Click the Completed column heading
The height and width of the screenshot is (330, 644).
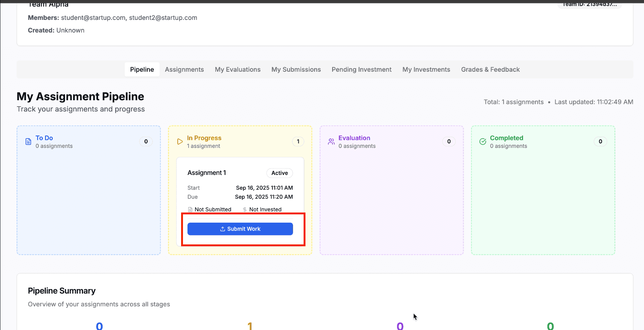click(x=506, y=138)
